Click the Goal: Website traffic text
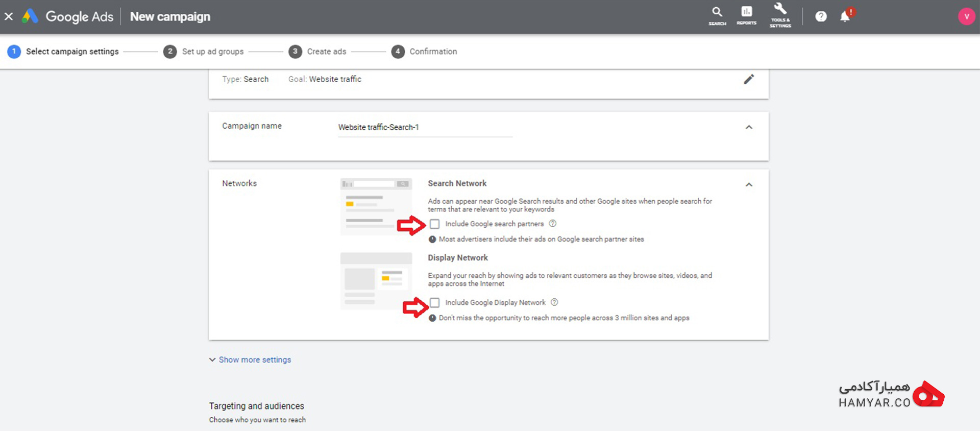980x431 pixels. 325,79
